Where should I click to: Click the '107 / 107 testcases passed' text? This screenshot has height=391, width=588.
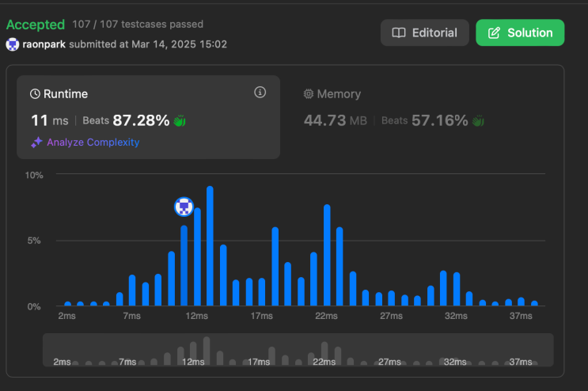point(138,25)
